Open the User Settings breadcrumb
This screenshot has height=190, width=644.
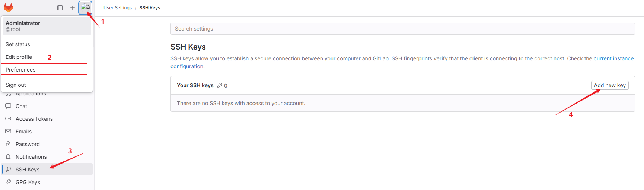118,8
